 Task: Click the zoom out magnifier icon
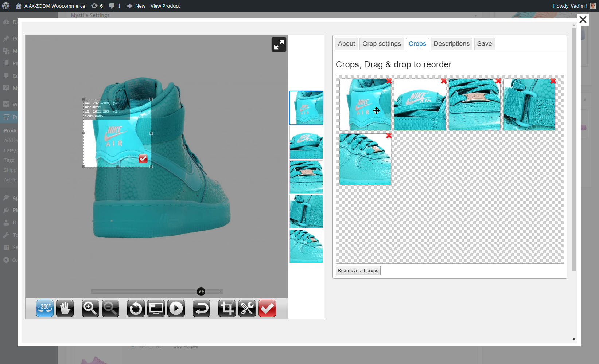click(110, 308)
